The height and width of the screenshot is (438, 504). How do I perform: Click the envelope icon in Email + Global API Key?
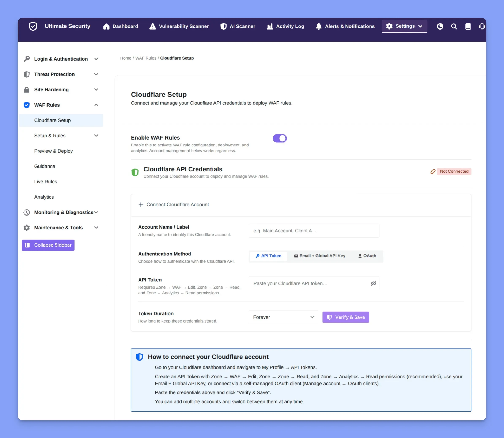coord(296,256)
